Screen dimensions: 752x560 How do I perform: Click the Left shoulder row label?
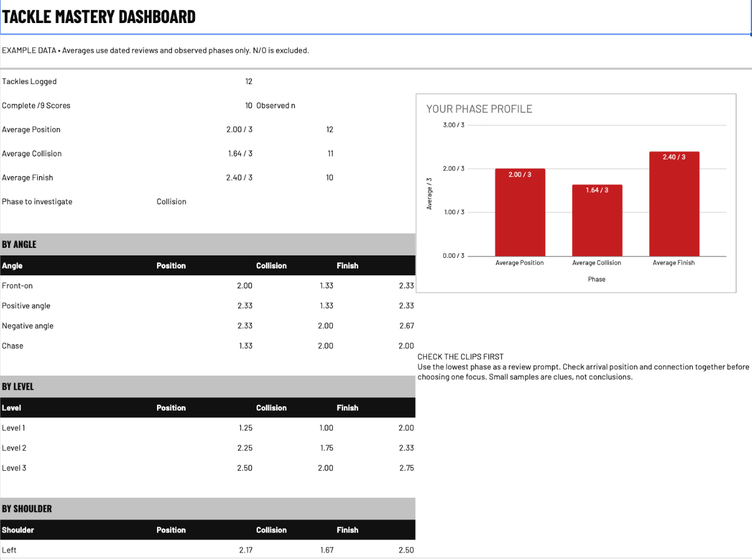pos(9,550)
